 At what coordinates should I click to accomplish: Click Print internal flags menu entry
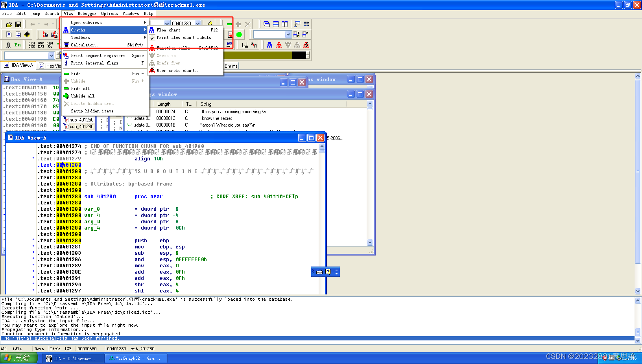point(105,63)
